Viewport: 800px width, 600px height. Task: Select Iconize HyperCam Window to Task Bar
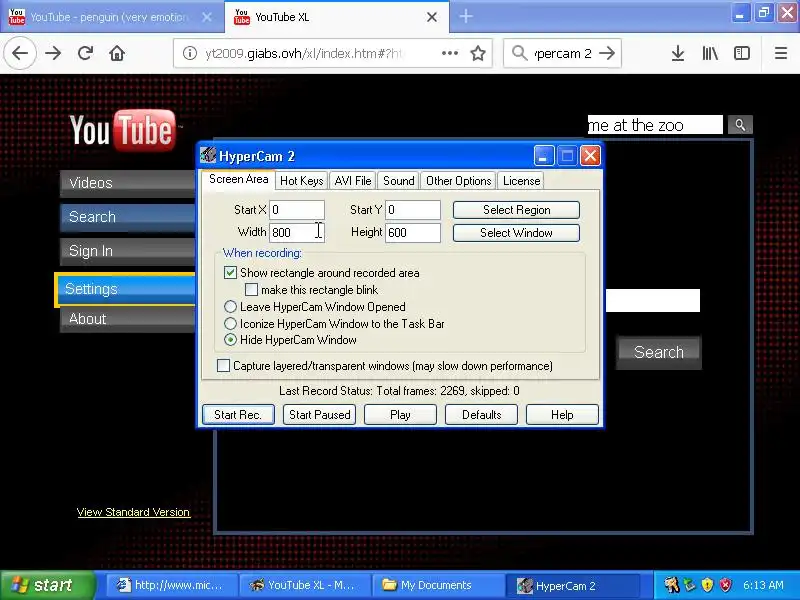click(x=230, y=323)
